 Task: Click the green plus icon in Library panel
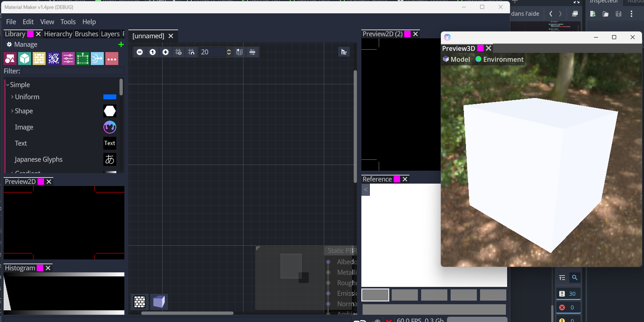click(121, 45)
